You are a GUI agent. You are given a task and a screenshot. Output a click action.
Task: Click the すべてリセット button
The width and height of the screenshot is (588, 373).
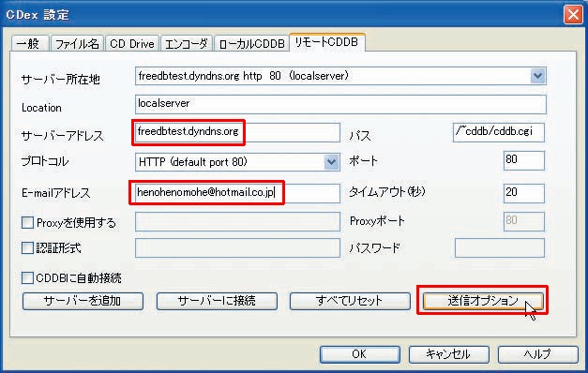pos(350,301)
